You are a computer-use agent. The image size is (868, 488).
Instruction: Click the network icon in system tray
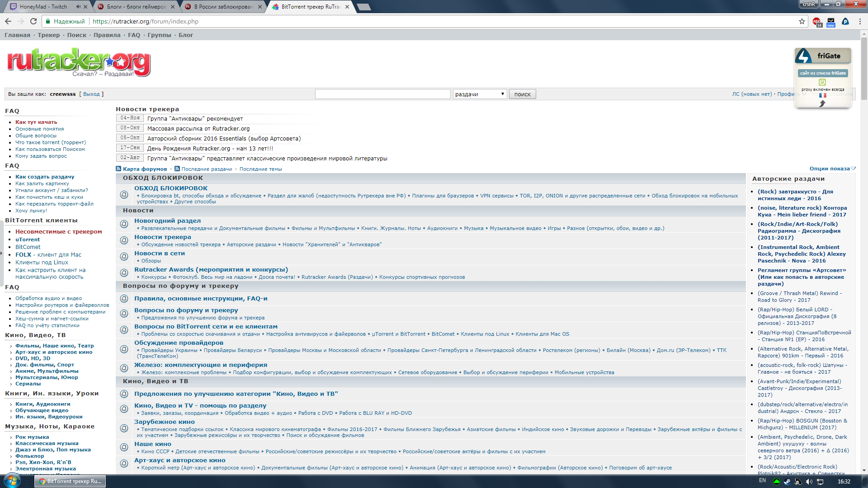point(820,482)
